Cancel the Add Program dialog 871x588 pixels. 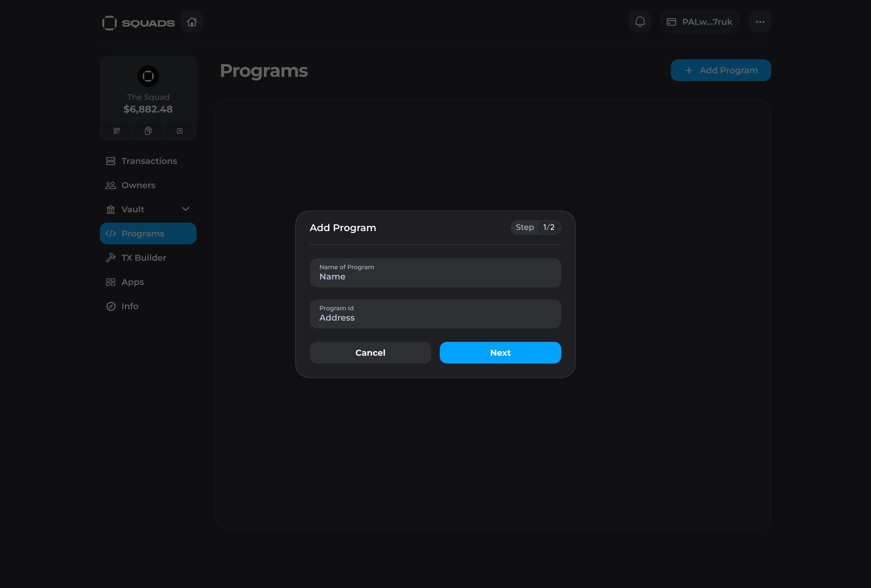tap(370, 353)
